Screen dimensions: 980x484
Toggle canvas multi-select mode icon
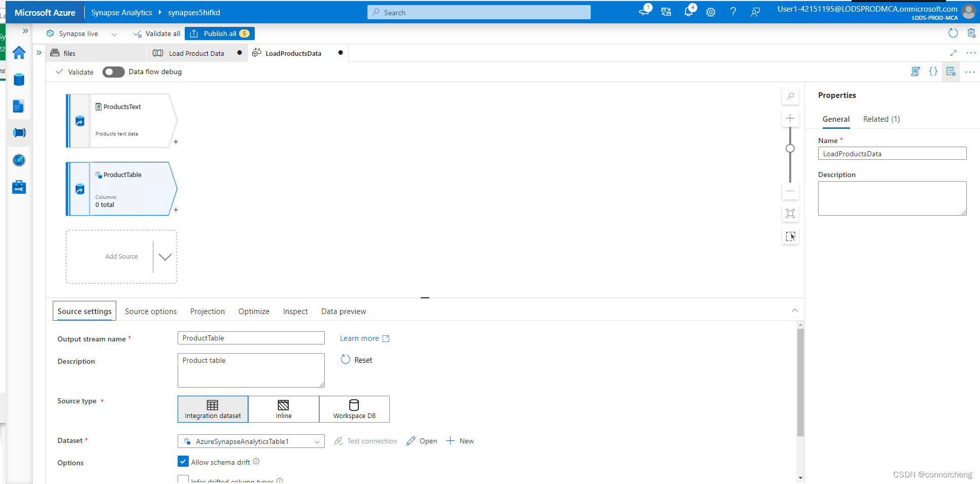click(790, 236)
